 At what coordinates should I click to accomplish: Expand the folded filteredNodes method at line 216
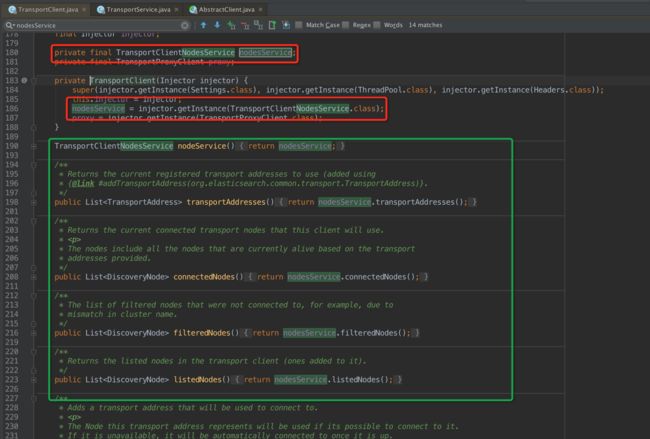tap(34, 332)
